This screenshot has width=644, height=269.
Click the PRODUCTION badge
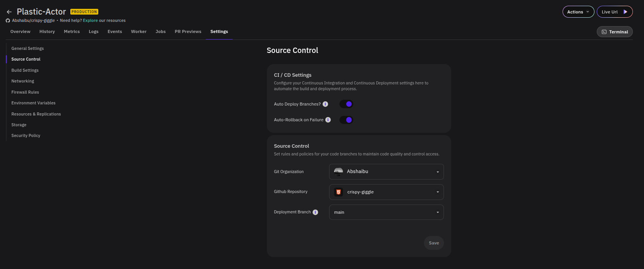point(84,12)
